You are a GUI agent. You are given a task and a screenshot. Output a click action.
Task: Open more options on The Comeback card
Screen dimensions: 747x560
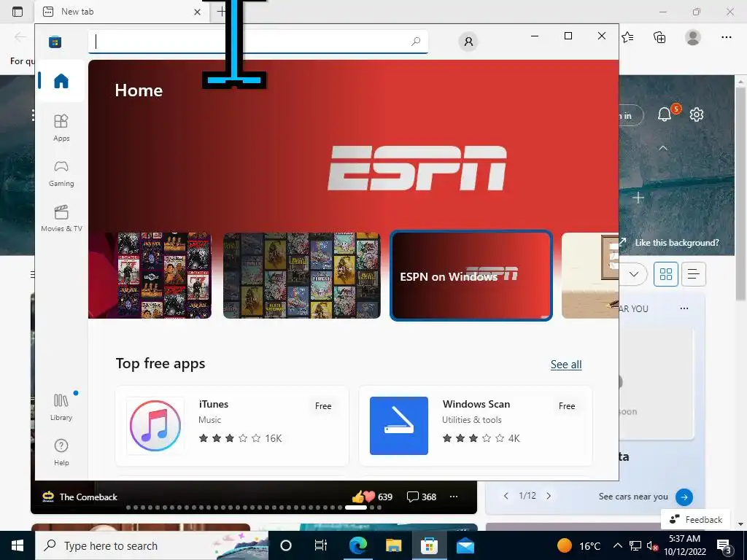click(x=454, y=497)
